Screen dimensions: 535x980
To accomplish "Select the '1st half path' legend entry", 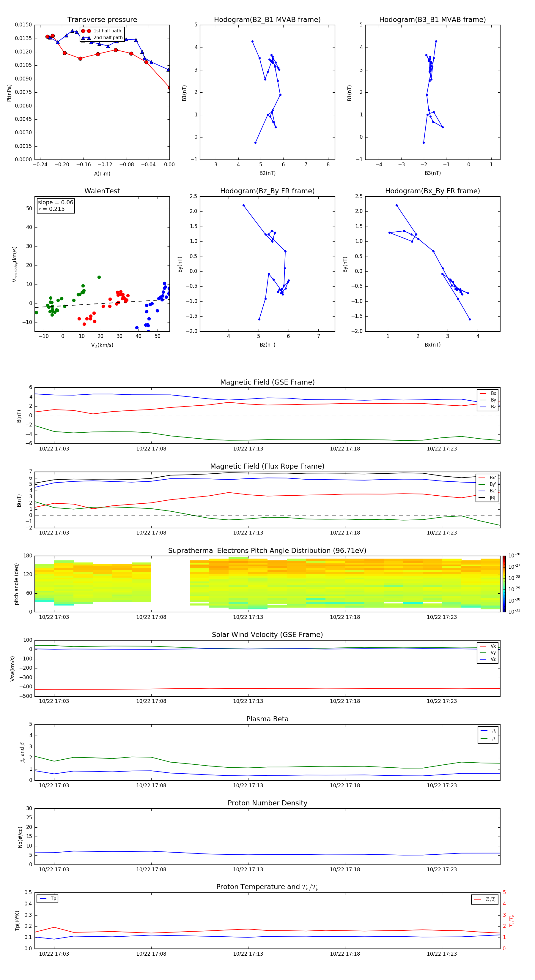I will 102,31.
